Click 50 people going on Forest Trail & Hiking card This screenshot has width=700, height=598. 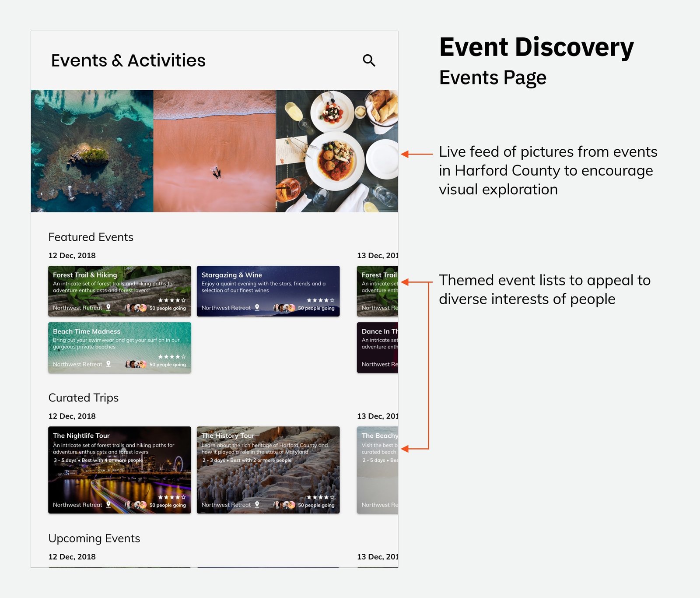click(x=168, y=308)
